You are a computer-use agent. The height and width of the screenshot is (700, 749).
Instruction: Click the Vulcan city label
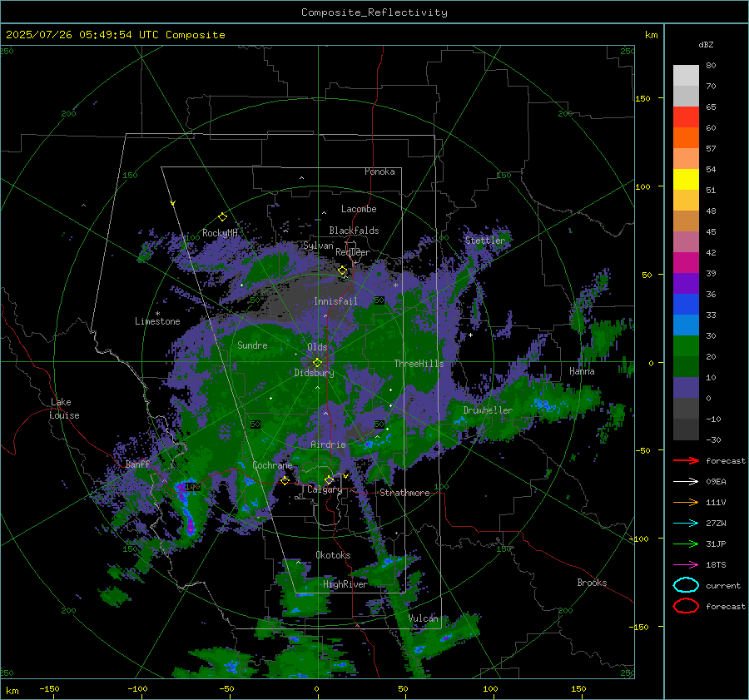pos(424,618)
